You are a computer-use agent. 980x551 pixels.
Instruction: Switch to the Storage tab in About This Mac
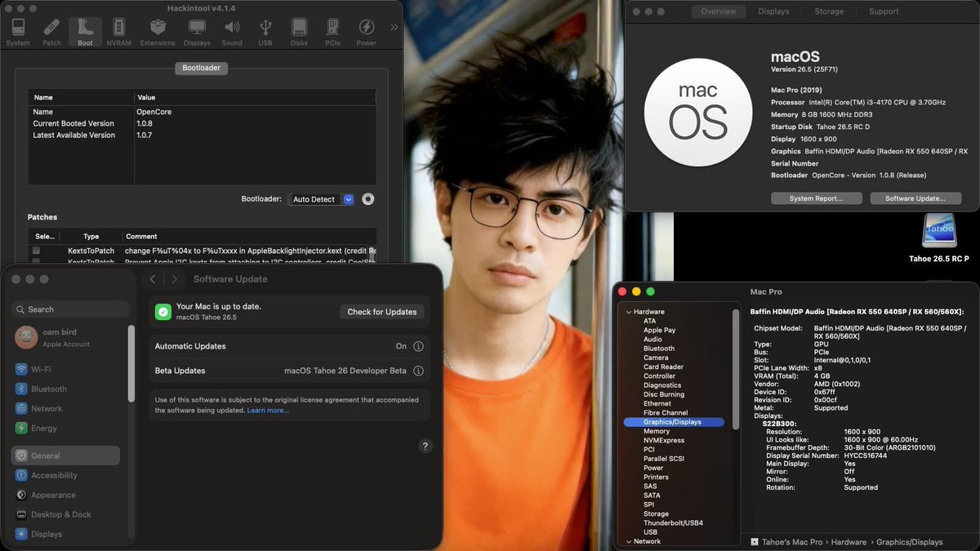[829, 11]
